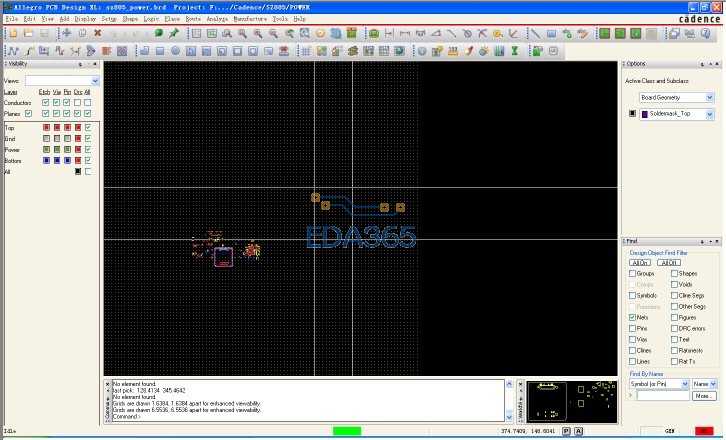This screenshot has width=726, height=440.
Task: Toggle the Planes checkbox in Visibility panel
Action: pos(29,113)
